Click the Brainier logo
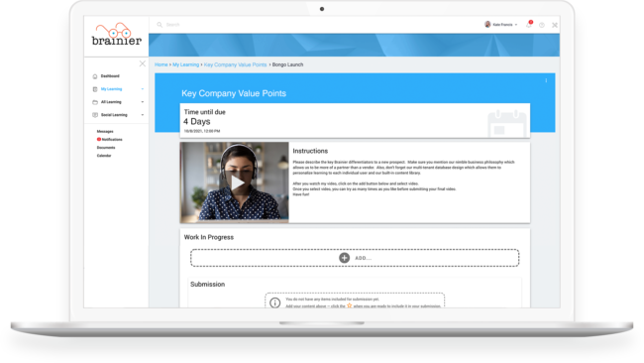644x363 pixels. coord(117,35)
